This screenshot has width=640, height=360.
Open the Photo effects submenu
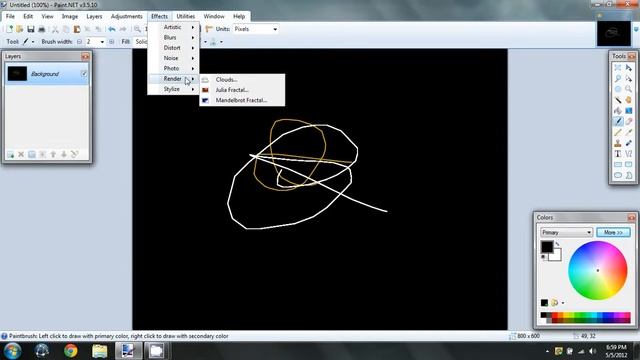tap(173, 68)
